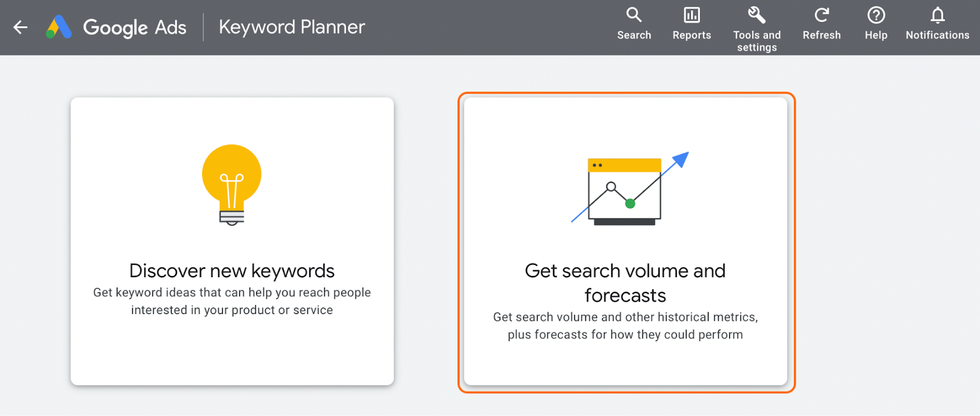The height and width of the screenshot is (416, 980).
Task: Choose Get search volume and forecasts heading
Action: click(x=625, y=283)
